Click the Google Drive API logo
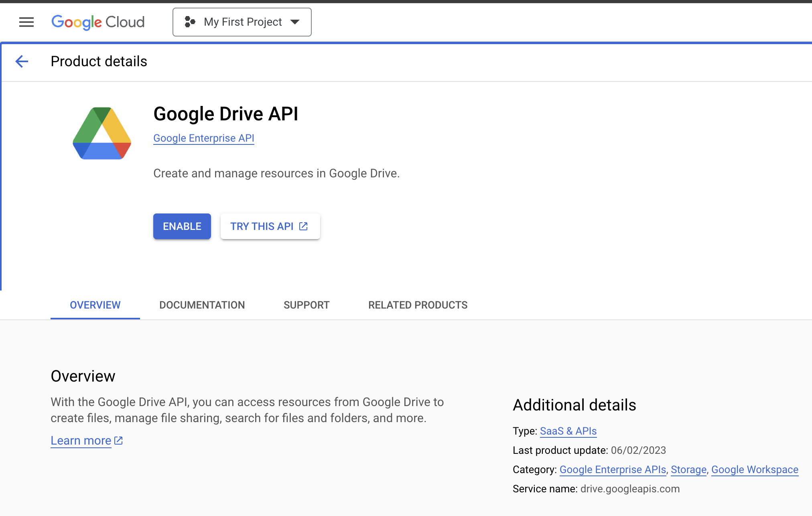812x516 pixels. tap(101, 133)
